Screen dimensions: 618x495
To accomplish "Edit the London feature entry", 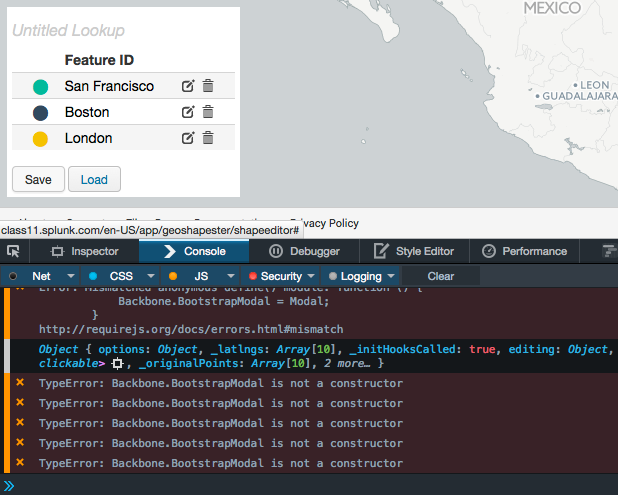I will coord(187,139).
